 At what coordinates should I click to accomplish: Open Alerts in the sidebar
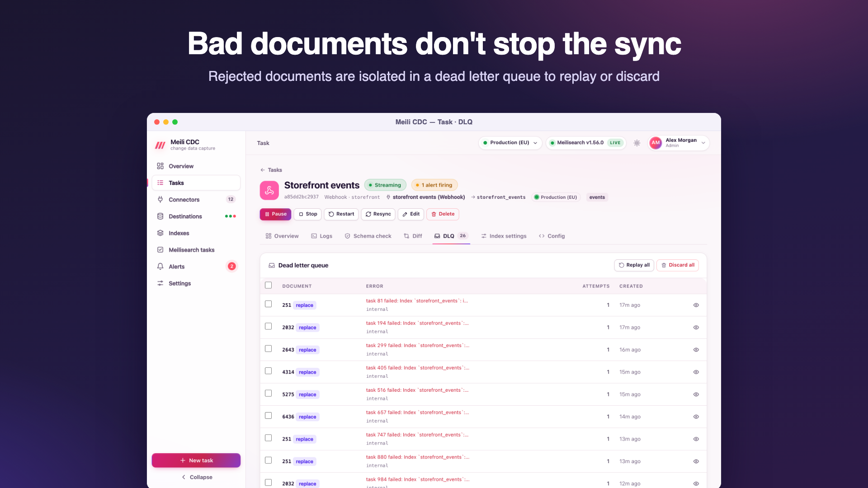(x=196, y=267)
